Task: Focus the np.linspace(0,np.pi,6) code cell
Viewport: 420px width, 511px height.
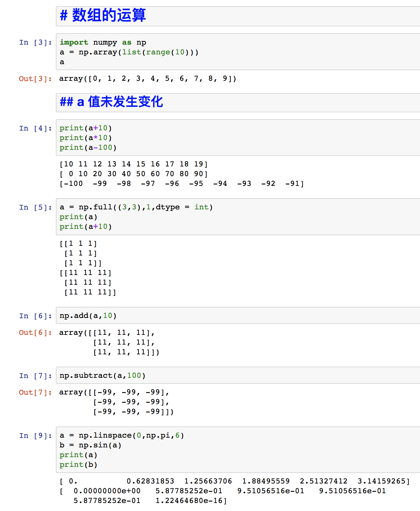Action: (x=238, y=450)
